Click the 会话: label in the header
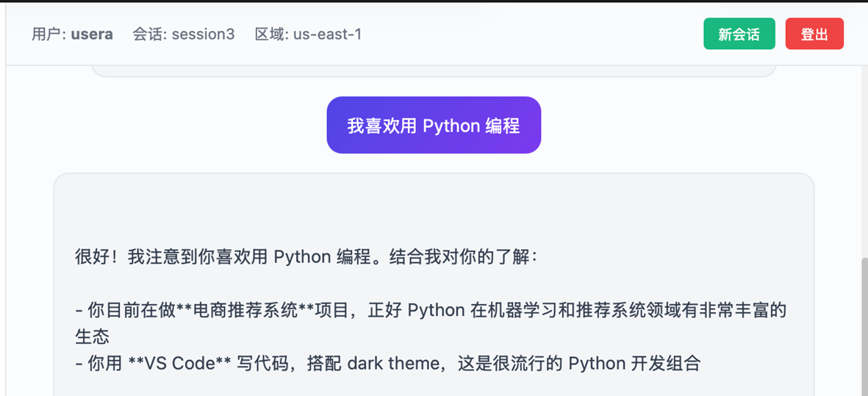This screenshot has height=396, width=868. coord(150,35)
